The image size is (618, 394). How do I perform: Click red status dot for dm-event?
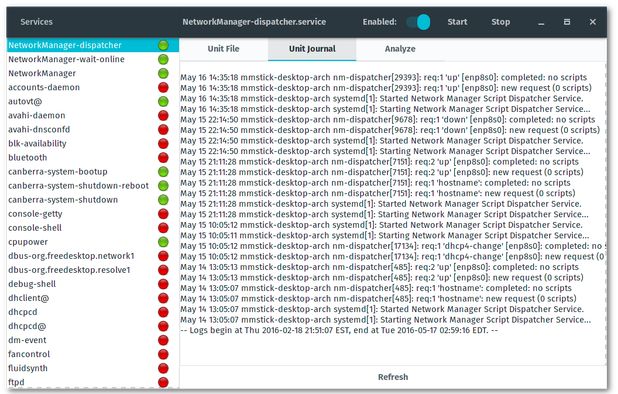coord(163,340)
